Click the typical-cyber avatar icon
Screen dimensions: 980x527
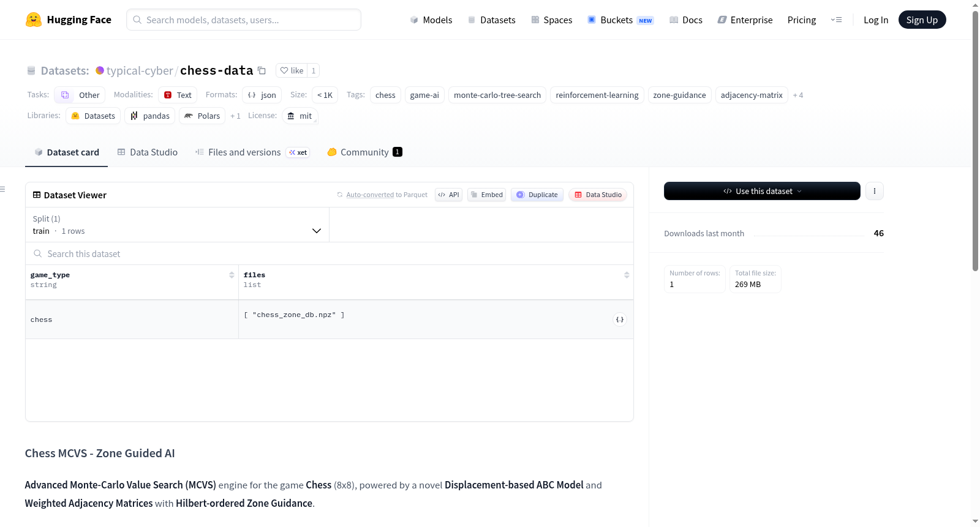[100, 70]
